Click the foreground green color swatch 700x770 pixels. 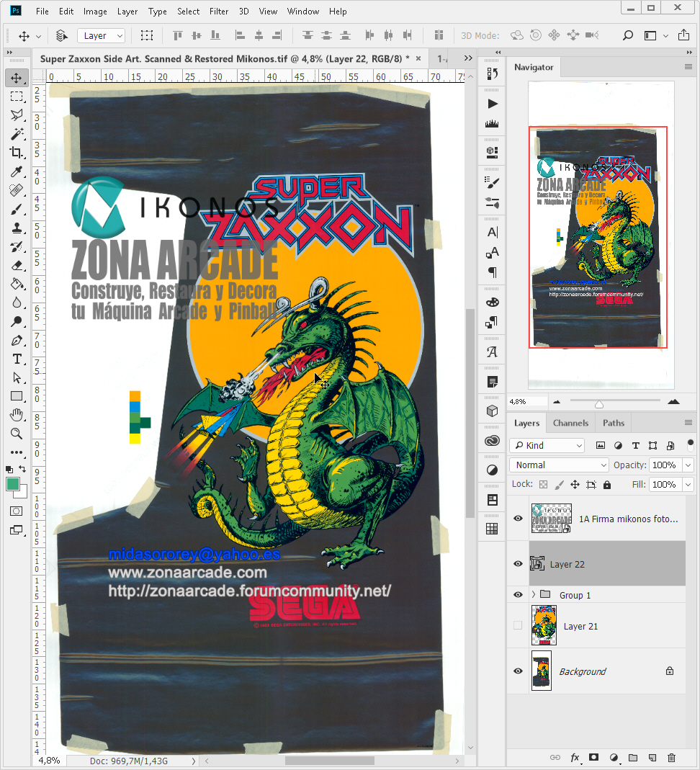[13, 484]
